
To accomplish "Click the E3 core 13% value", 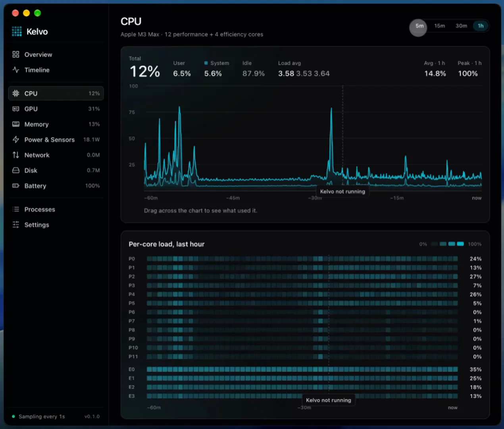I will click(475, 396).
